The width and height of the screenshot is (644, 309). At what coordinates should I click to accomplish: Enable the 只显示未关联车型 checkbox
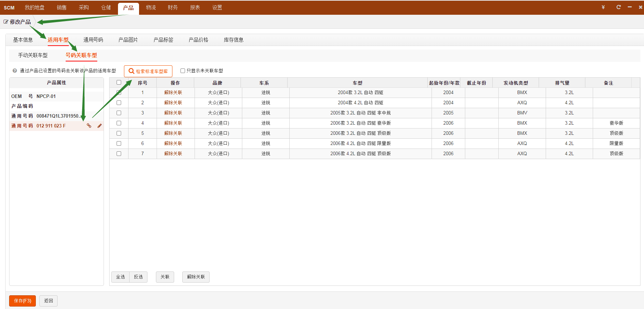pyautogui.click(x=183, y=71)
